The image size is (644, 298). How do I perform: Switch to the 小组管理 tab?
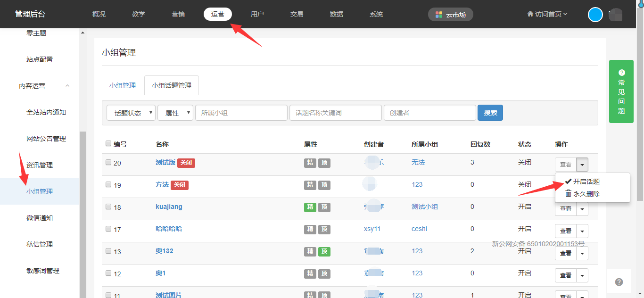(x=123, y=85)
